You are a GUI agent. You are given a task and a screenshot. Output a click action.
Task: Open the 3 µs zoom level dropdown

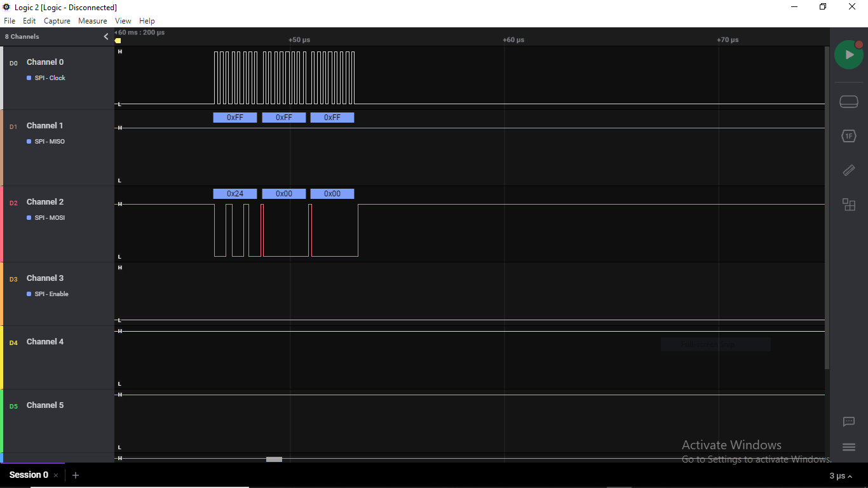point(841,476)
